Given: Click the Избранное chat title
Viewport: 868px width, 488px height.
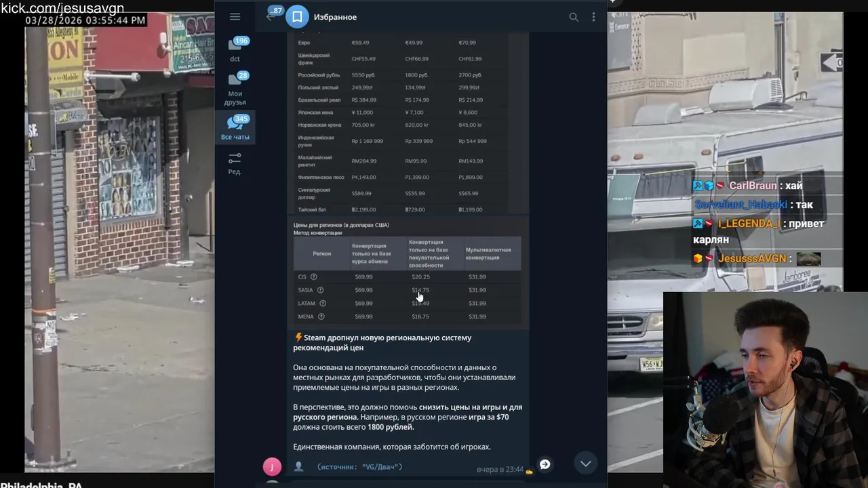Looking at the screenshot, I should tap(335, 17).
